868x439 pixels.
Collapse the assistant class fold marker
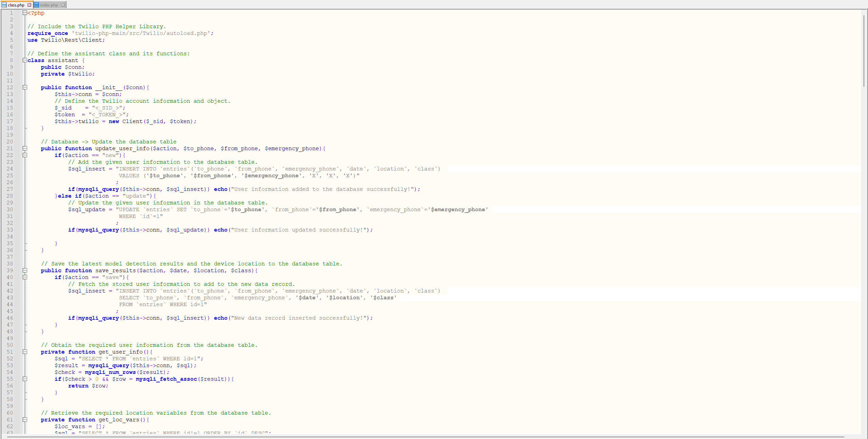tap(24, 60)
